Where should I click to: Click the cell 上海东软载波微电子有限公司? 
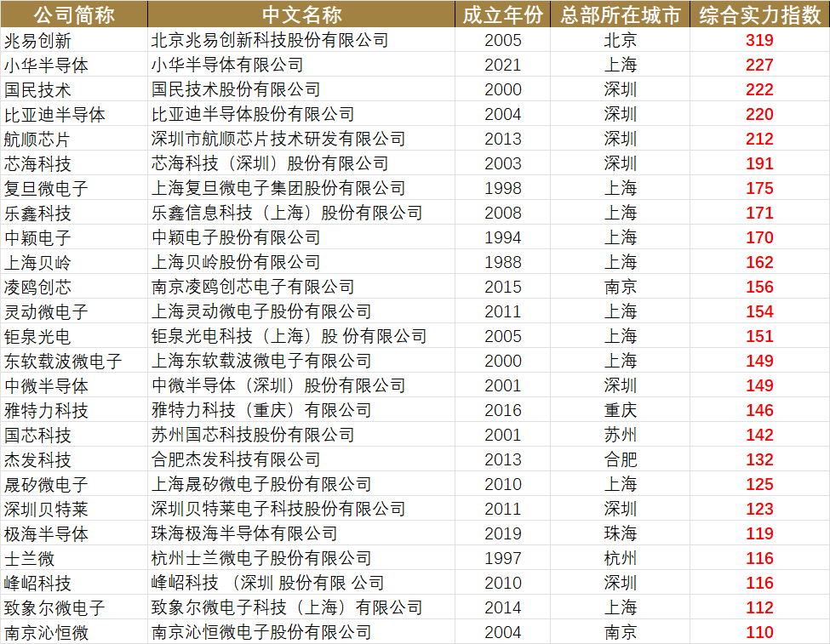point(301,361)
